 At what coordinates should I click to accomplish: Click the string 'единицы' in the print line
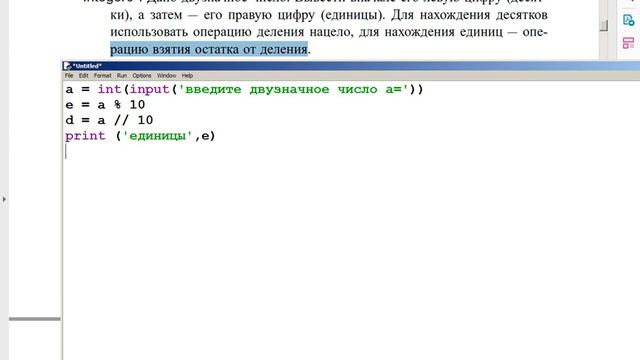158,136
